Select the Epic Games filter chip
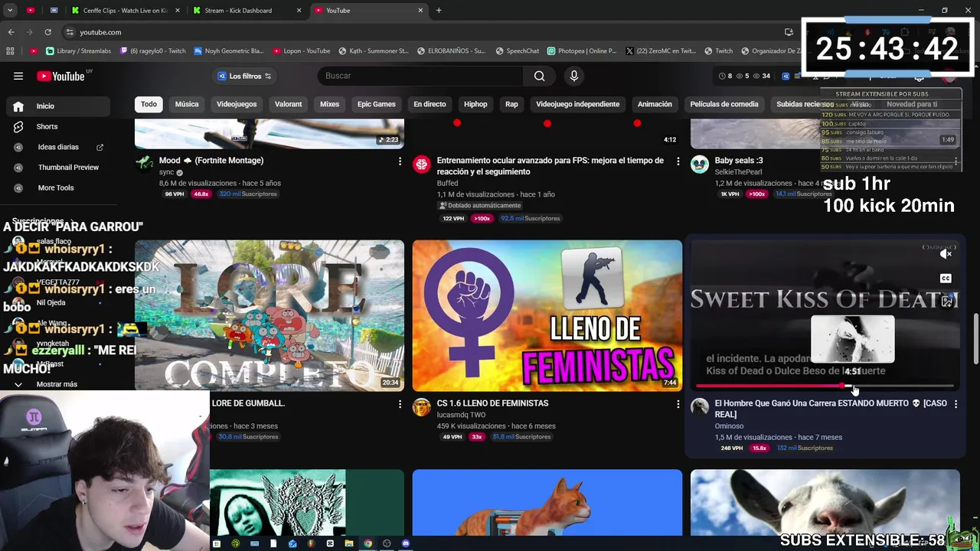980x551 pixels. pos(377,104)
